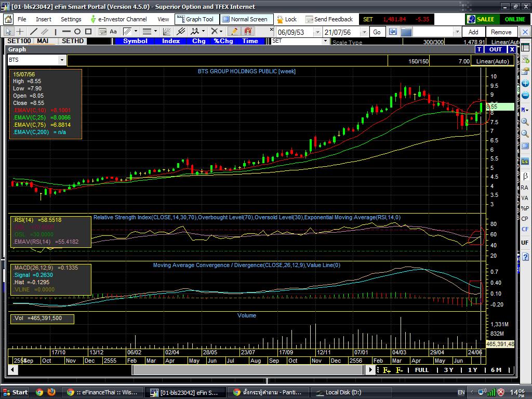
Task: Click the zoom in magnifier icon
Action: 525,122
